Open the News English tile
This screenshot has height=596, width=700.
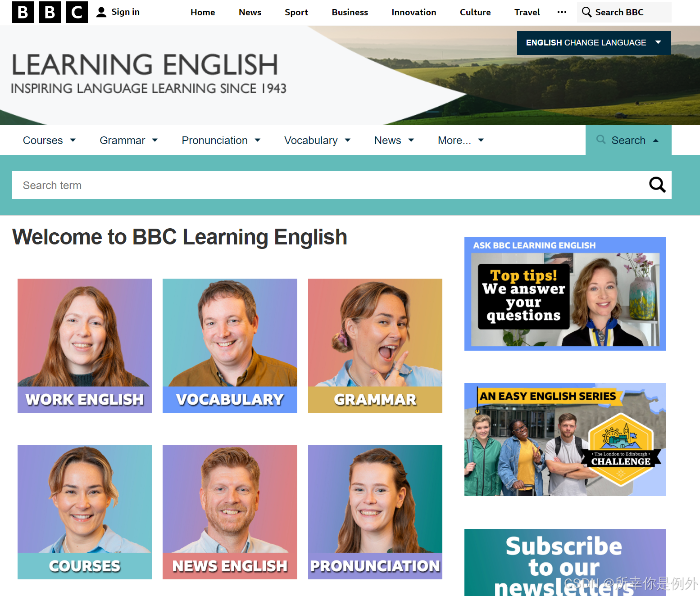click(230, 512)
